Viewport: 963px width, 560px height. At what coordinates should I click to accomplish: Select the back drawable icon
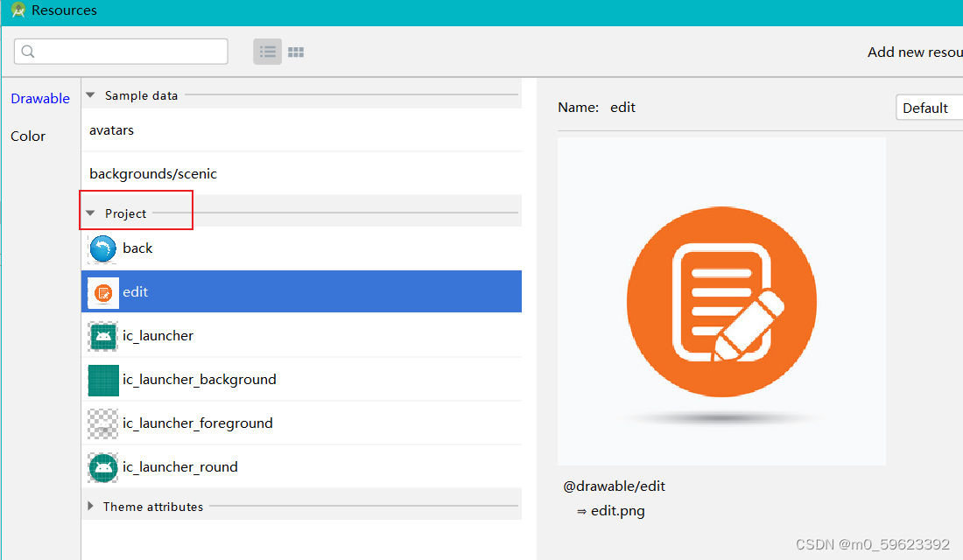(102, 248)
